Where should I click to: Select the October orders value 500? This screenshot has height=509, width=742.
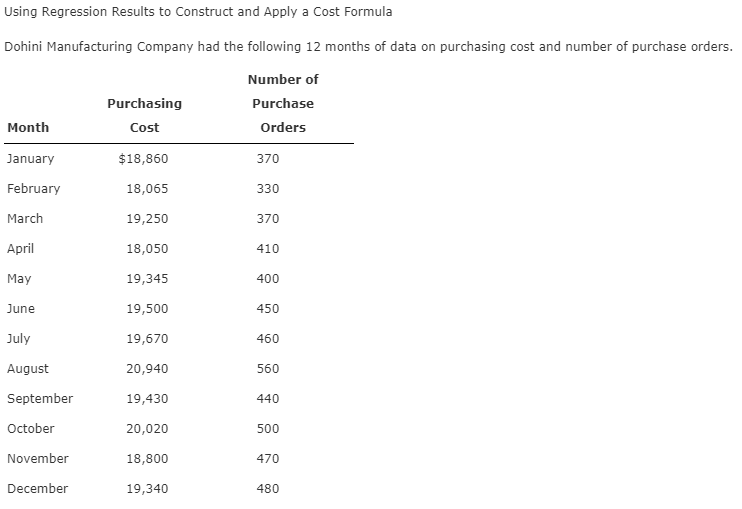coord(268,429)
